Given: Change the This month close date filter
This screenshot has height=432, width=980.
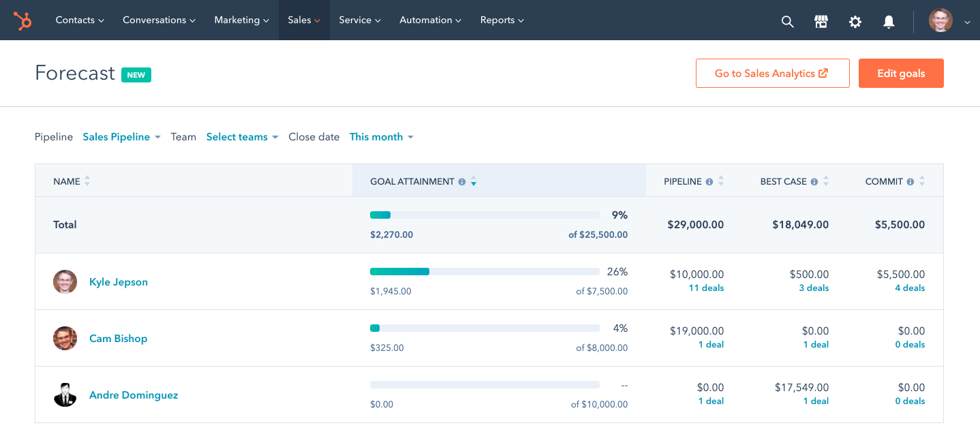Looking at the screenshot, I should click(381, 137).
